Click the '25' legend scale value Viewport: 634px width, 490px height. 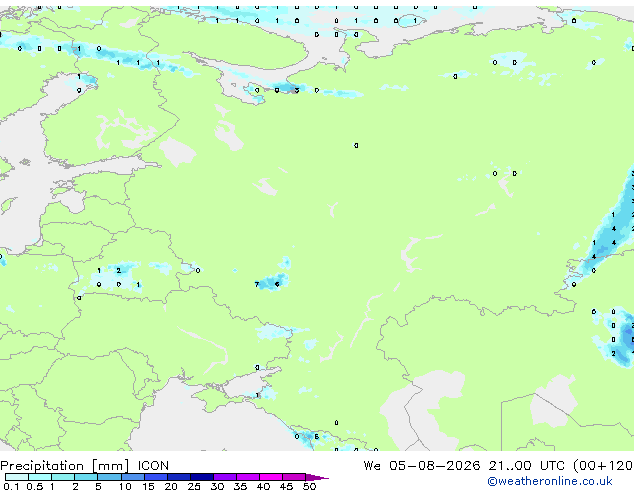pyautogui.click(x=194, y=486)
